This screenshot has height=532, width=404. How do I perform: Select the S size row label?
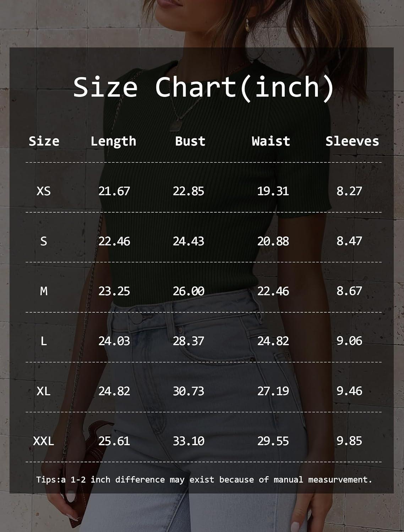[44, 241]
